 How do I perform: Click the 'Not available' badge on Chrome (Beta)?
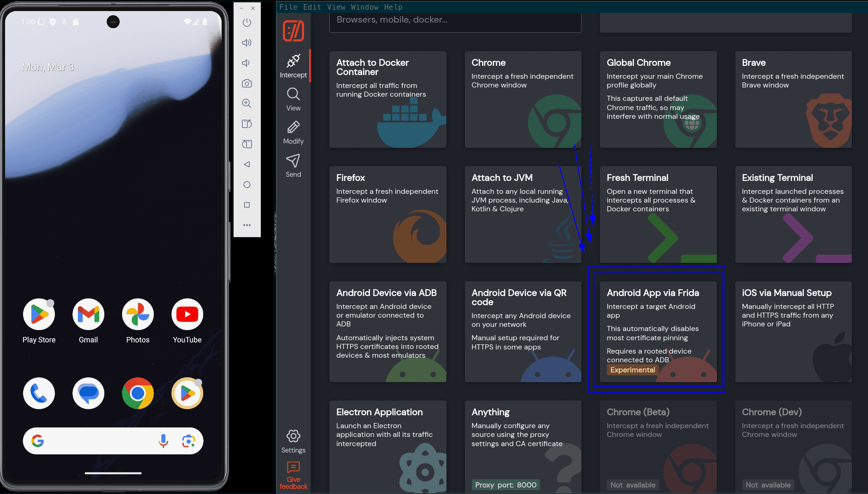coord(633,485)
